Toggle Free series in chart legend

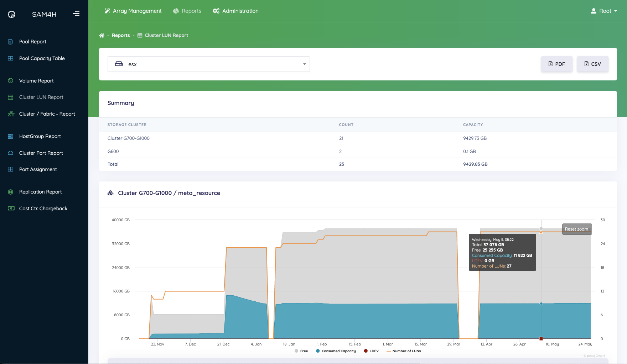pyautogui.click(x=301, y=351)
